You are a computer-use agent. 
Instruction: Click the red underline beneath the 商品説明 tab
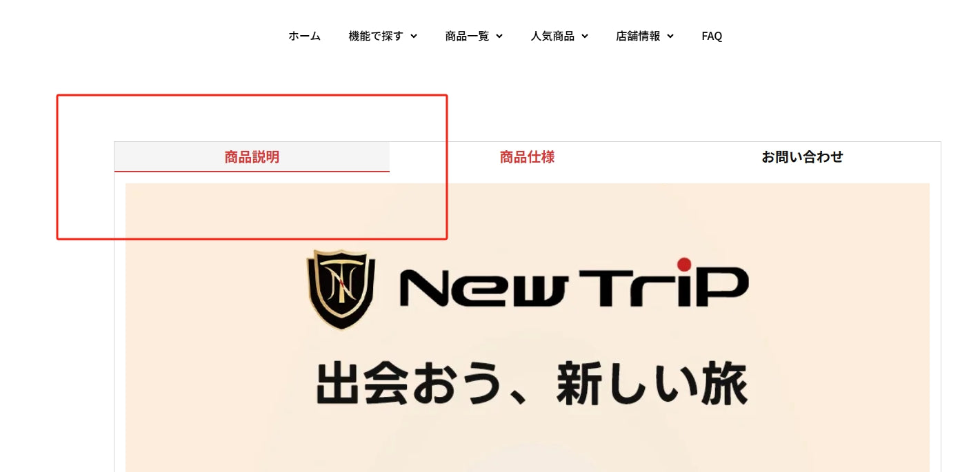pyautogui.click(x=252, y=171)
